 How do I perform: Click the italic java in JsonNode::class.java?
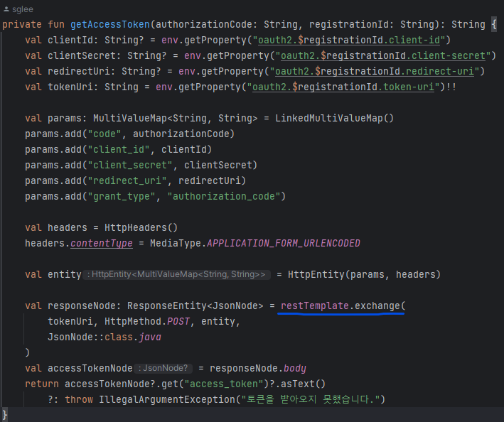coord(150,337)
